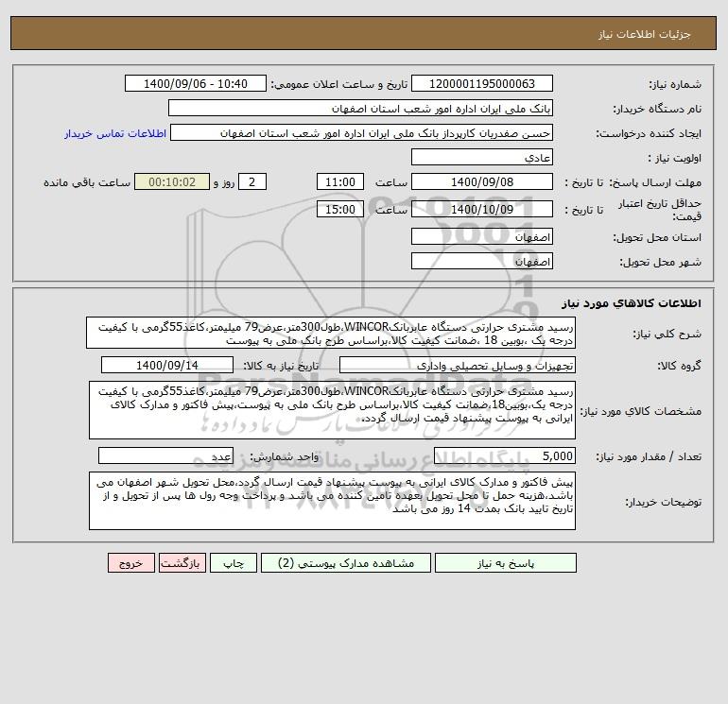Click the 'توضیحات خریدار:' label
The width and height of the screenshot is (728, 704).
coord(663,502)
